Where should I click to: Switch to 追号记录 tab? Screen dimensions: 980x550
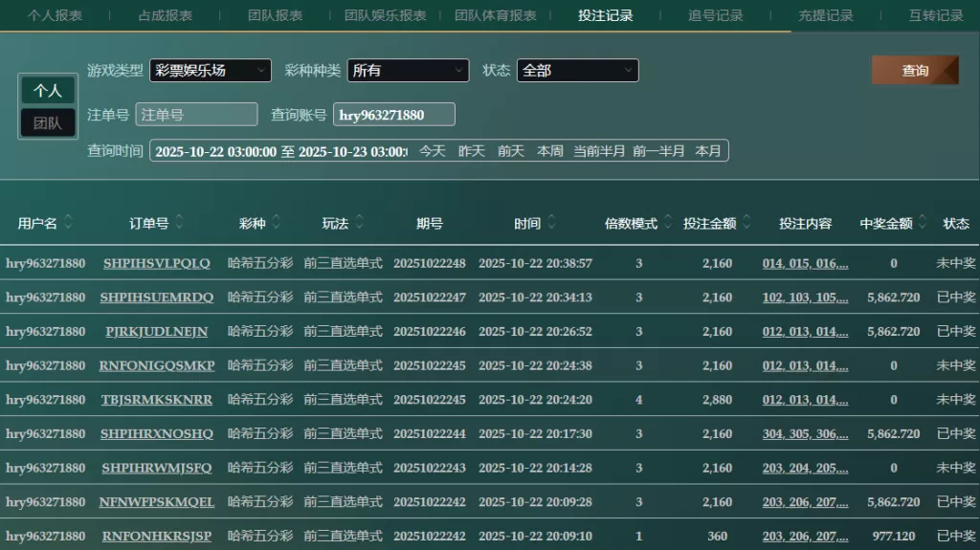(x=715, y=15)
